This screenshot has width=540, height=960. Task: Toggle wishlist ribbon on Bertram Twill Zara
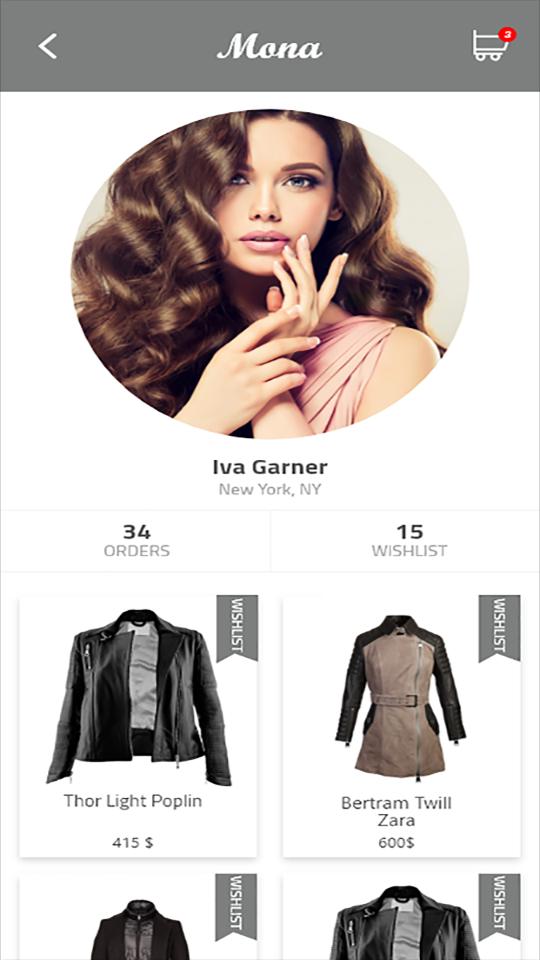[500, 628]
